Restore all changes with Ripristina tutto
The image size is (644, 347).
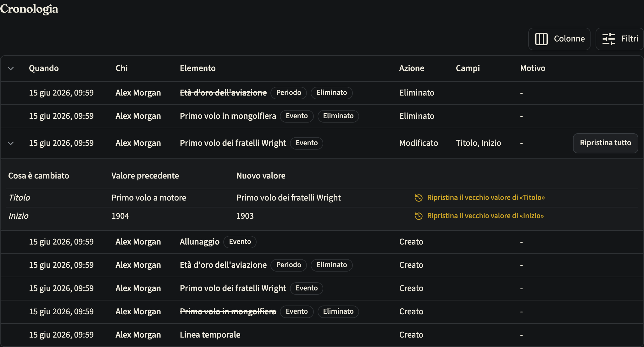coord(605,143)
